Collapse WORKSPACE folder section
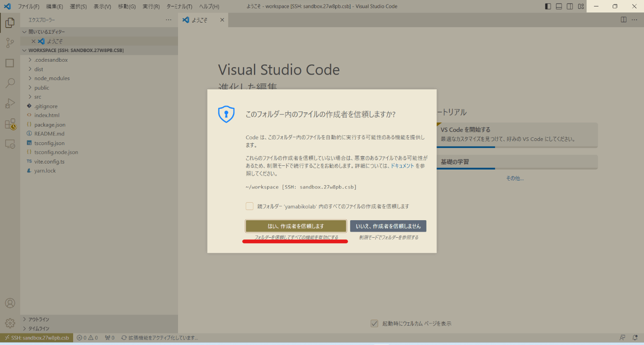Image resolution: width=644 pixels, height=345 pixels. pyautogui.click(x=99, y=50)
